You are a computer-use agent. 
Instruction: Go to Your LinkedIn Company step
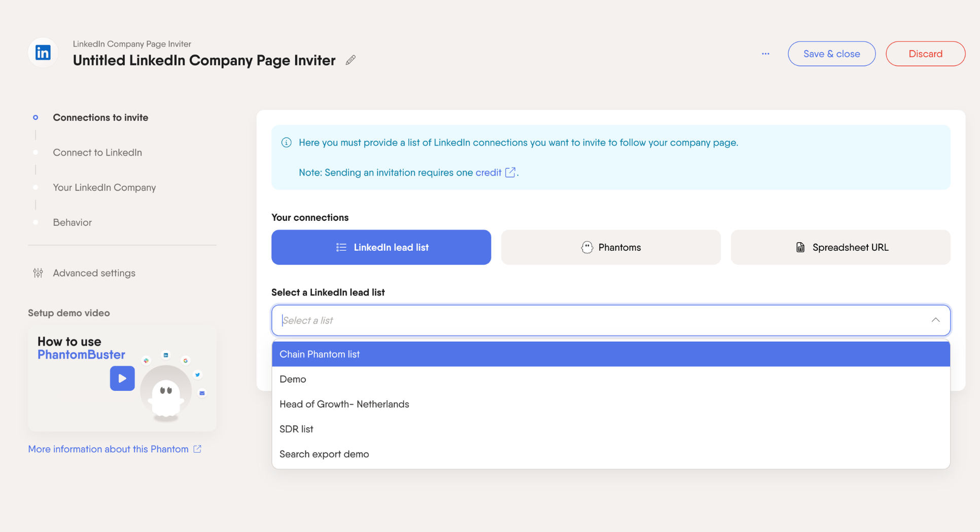tap(104, 188)
